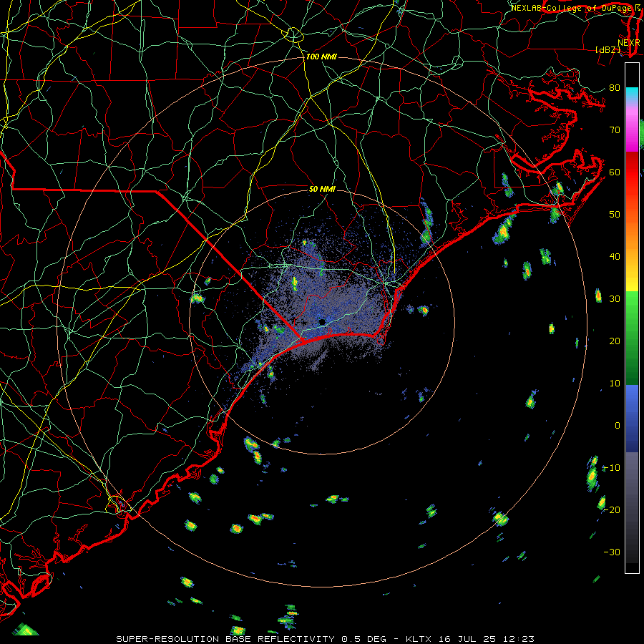Click the blue band of the reflectivity color bar
Image resolution: width=644 pixels, height=644 pixels.
pos(632,418)
